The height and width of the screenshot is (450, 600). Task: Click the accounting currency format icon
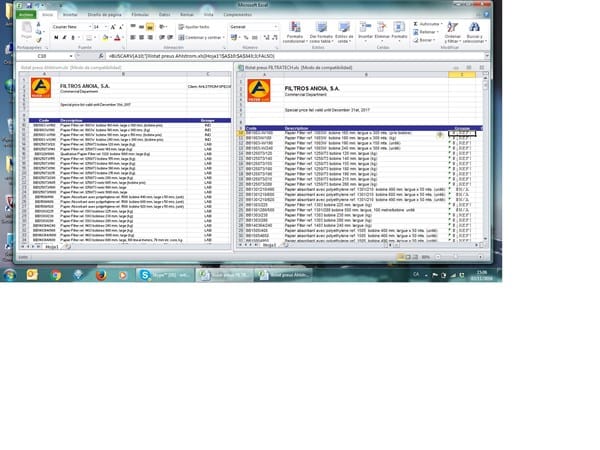point(234,38)
